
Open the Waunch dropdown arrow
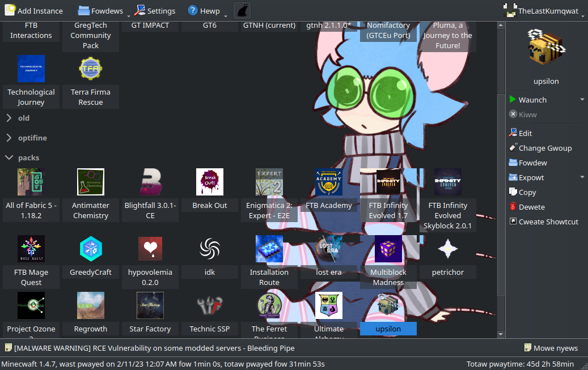(x=582, y=99)
